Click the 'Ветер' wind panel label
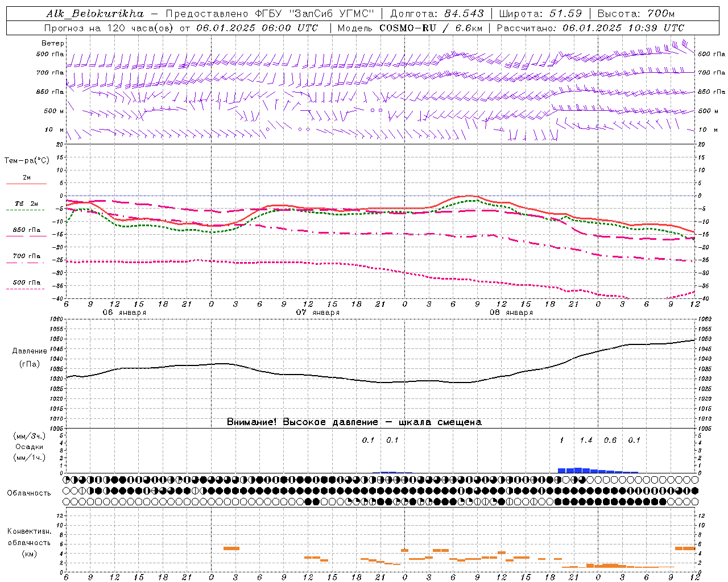The image size is (728, 582). click(53, 43)
